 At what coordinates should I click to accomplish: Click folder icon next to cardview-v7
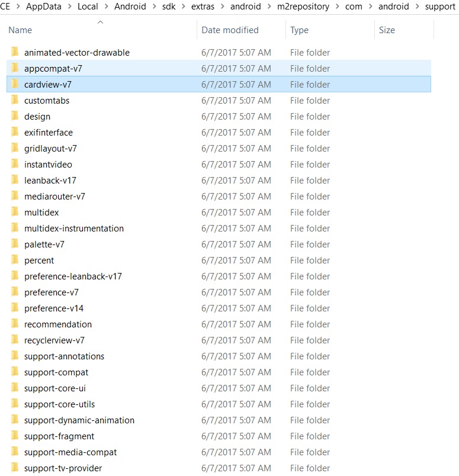15,84
